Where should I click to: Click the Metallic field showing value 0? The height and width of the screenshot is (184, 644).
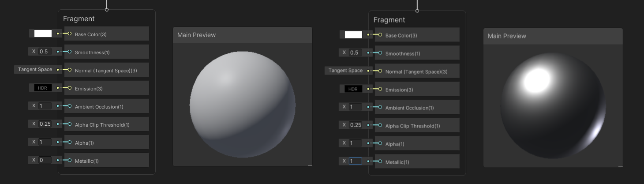point(45,160)
